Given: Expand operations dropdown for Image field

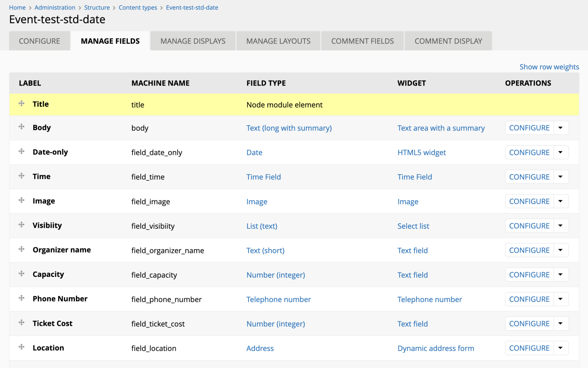Looking at the screenshot, I should [561, 202].
